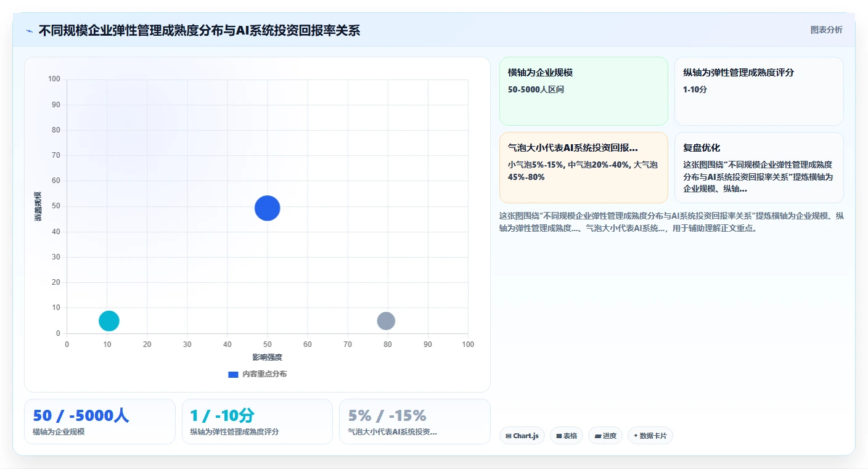Click the sparkle icon in 数据卡片 chip
The height and width of the screenshot is (469, 868).
tap(636, 436)
